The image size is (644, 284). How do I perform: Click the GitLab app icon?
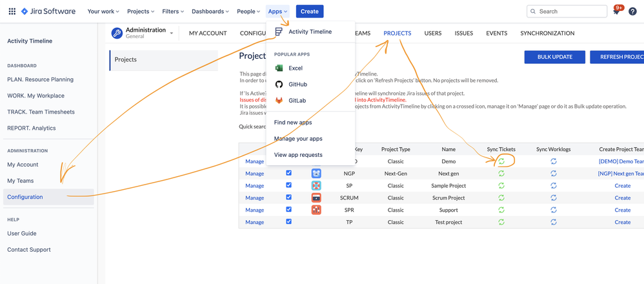[x=279, y=100]
